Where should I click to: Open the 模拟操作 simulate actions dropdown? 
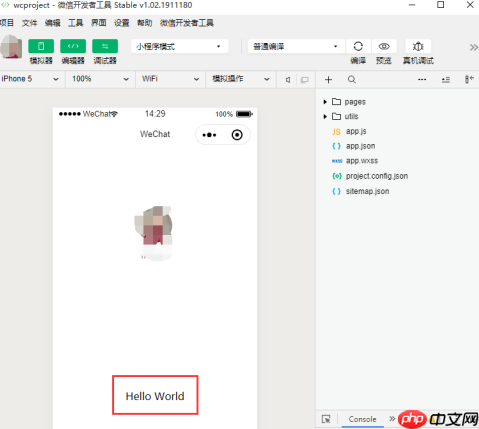241,79
